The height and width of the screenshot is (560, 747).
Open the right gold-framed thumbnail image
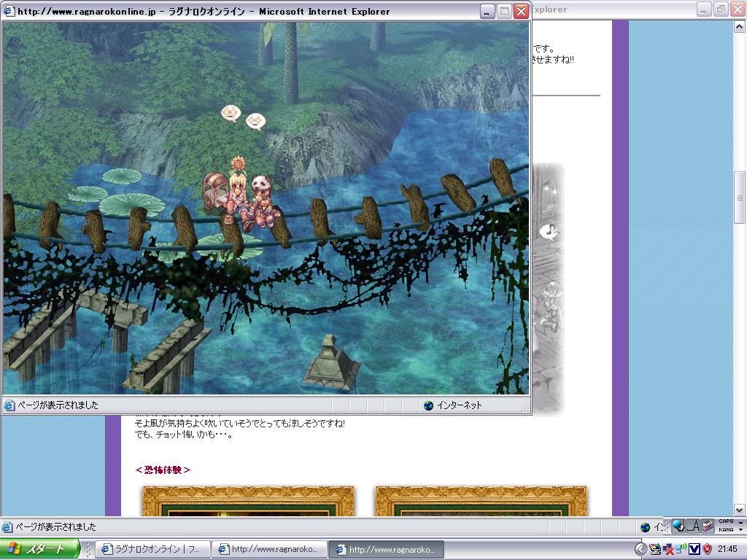[x=481, y=501]
